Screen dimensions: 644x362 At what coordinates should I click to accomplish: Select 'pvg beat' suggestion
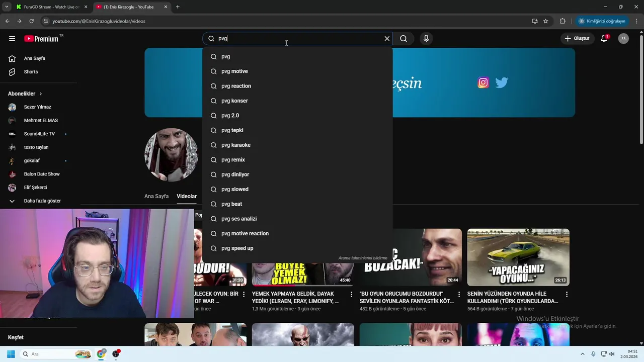coord(297,204)
